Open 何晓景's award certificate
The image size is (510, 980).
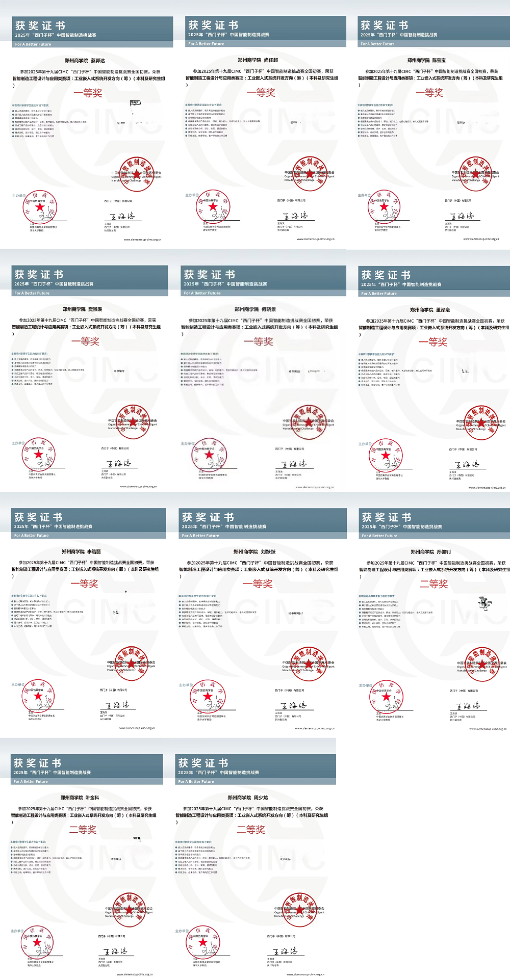click(x=258, y=377)
